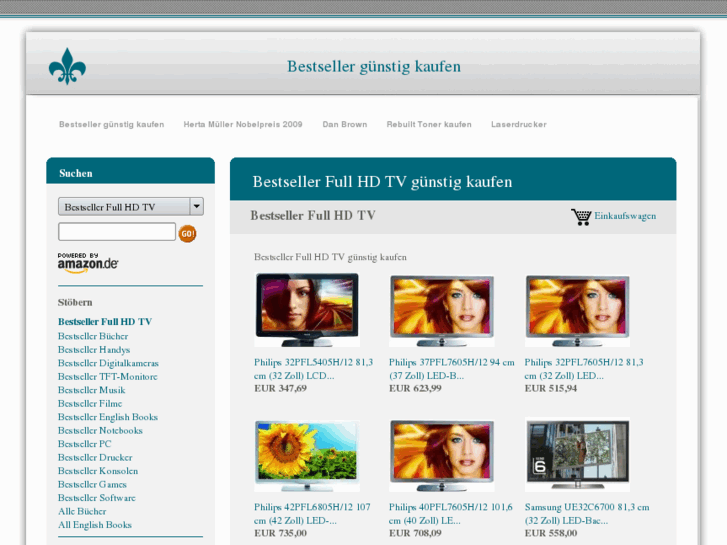Click the orange GO! search button
Image resolution: width=727 pixels, height=545 pixels.
pyautogui.click(x=187, y=233)
